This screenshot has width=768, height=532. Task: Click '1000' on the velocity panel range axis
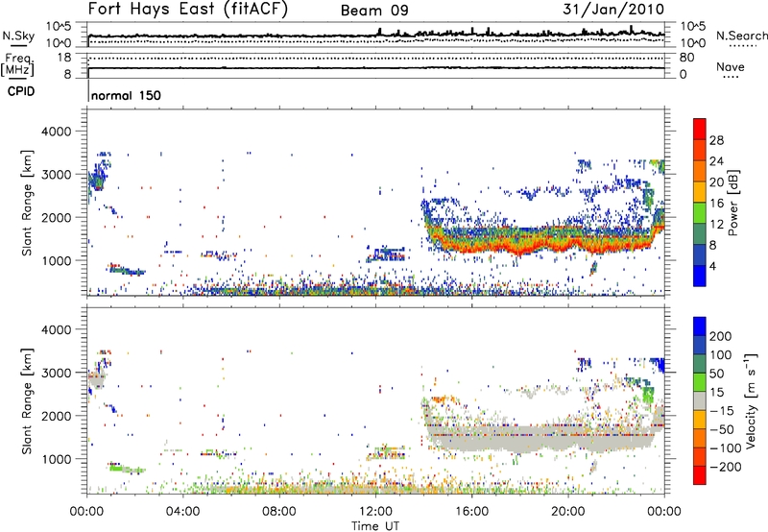(x=57, y=459)
